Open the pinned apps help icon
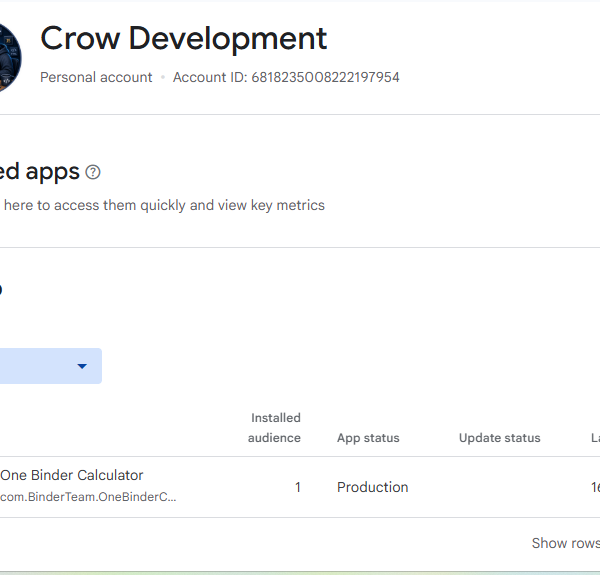600x575 pixels. coord(93,172)
